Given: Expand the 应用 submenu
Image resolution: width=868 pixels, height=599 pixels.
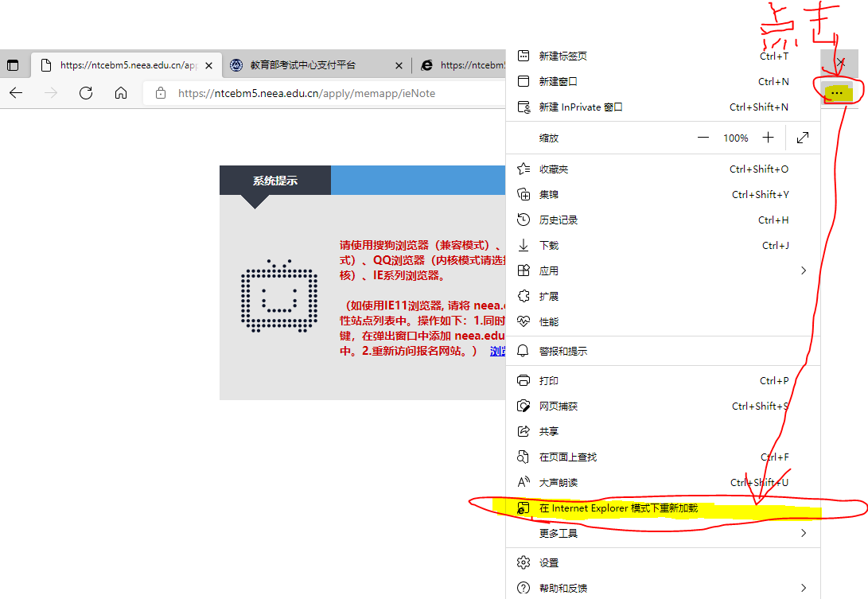Looking at the screenshot, I should [664, 270].
